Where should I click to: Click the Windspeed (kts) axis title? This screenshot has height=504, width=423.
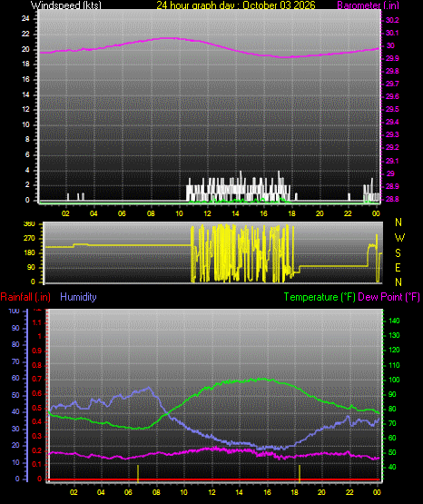click(66, 5)
